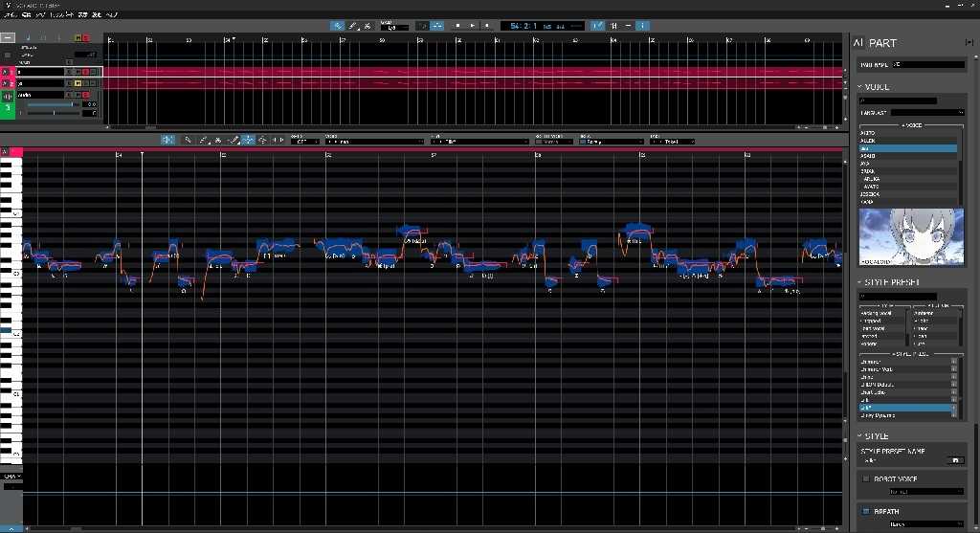Screen dimensions: 980x533
Task: Open the BREATH type dropdown
Action: [x=926, y=524]
